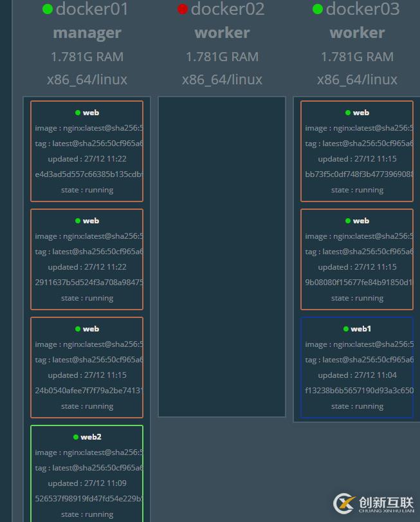420x522 pixels.
Task: Click docker03's 1.781G RAM text
Action: click(x=357, y=57)
